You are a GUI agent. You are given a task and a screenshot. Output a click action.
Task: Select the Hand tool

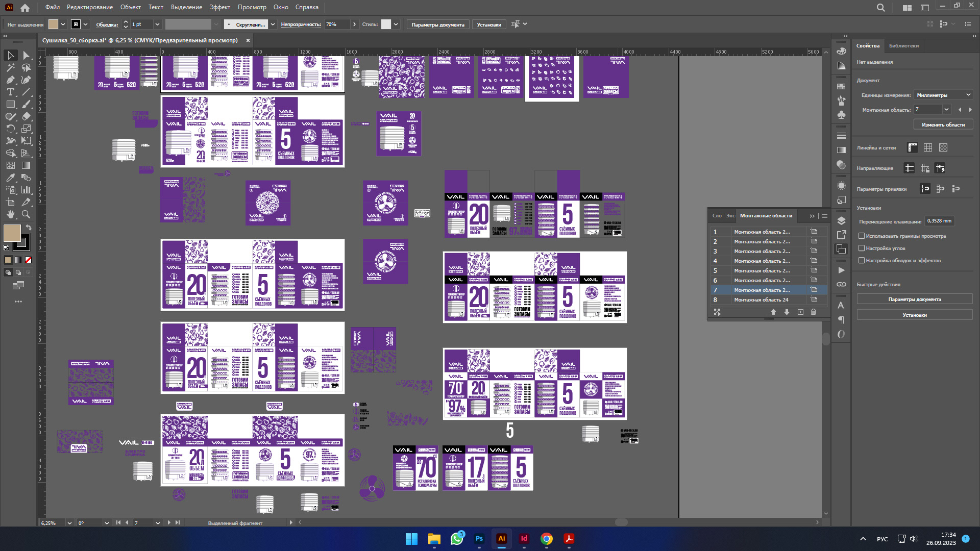[x=10, y=214]
